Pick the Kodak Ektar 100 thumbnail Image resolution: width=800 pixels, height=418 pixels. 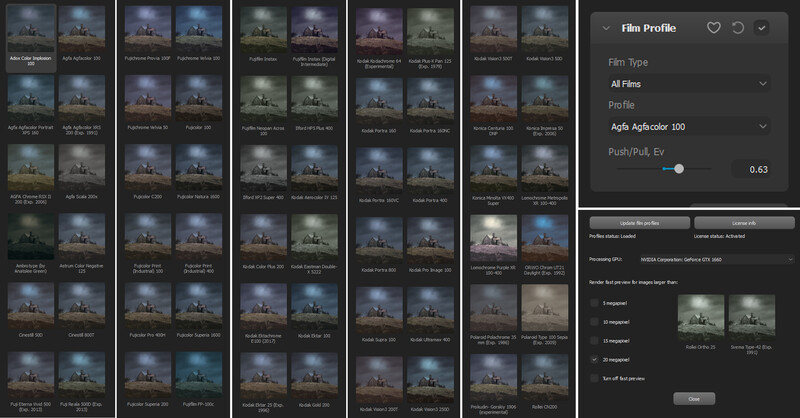tap(314, 308)
